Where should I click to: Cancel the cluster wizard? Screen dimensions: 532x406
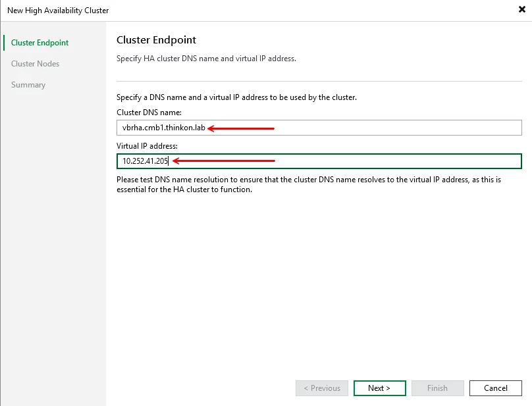[495, 388]
